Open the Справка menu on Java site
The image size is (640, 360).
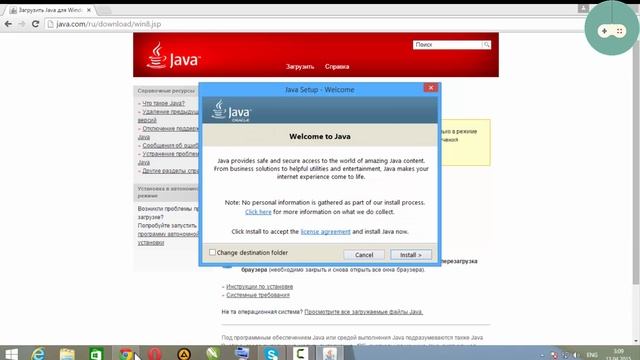pyautogui.click(x=337, y=67)
